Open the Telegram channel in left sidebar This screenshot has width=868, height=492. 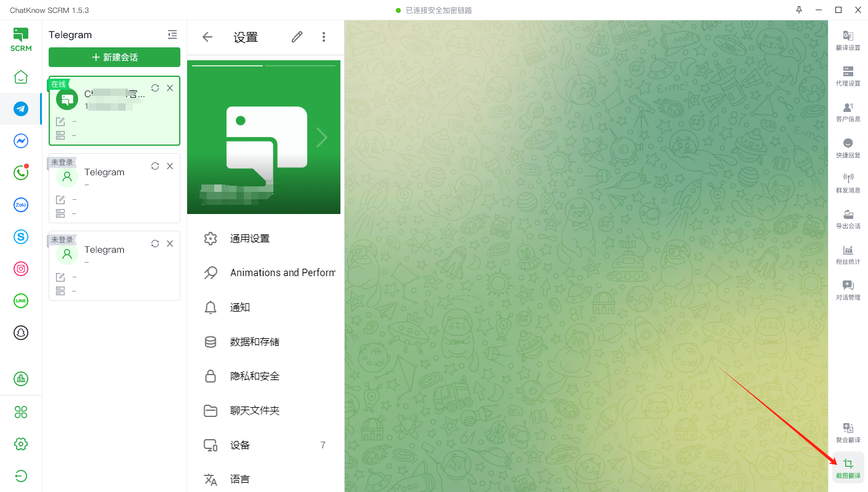coord(21,109)
